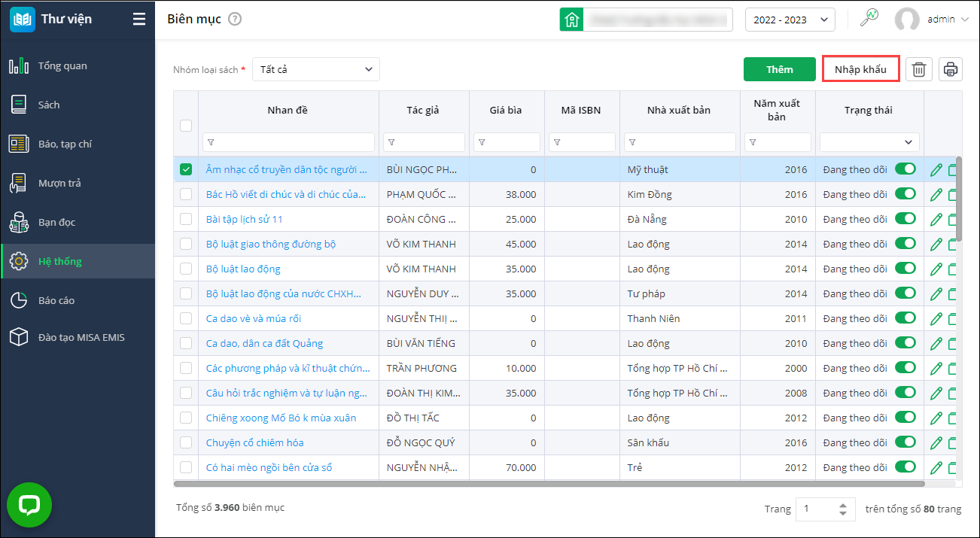Open the green live chat bubble

click(29, 505)
